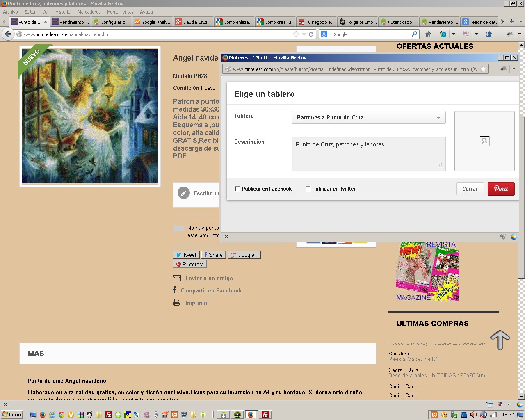
Task: Click the blue animal add-on toolbar icon
Action: (488, 34)
